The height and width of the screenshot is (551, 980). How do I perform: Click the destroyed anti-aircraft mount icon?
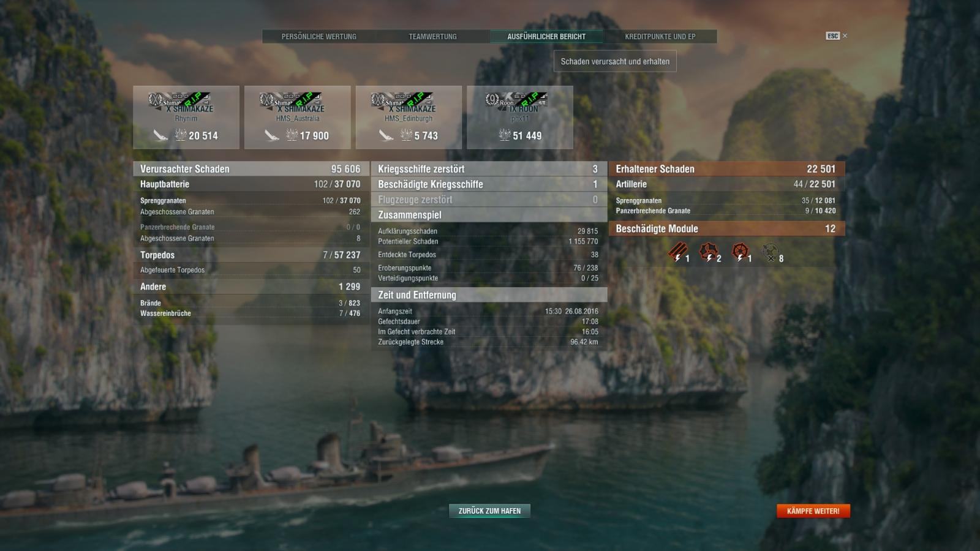pyautogui.click(x=770, y=252)
